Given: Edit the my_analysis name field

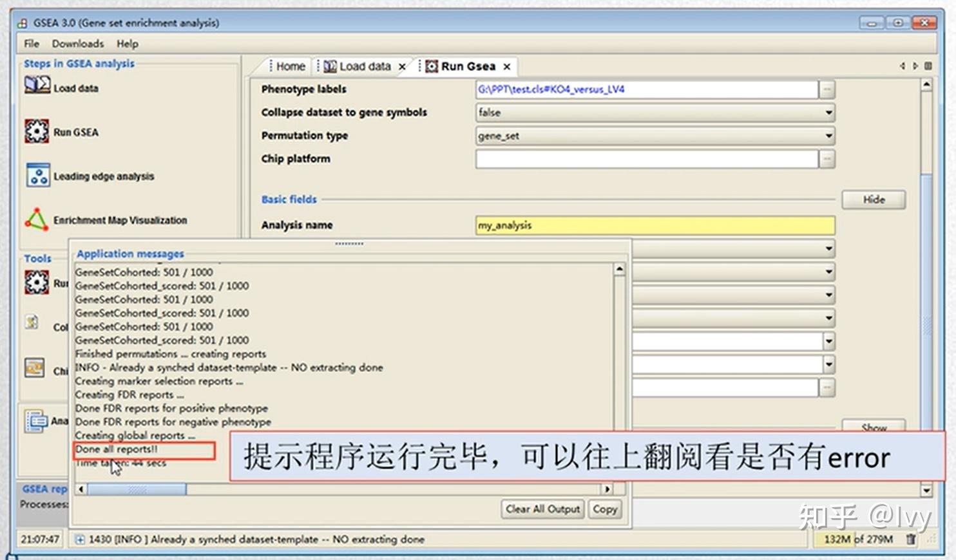Looking at the screenshot, I should pos(653,225).
